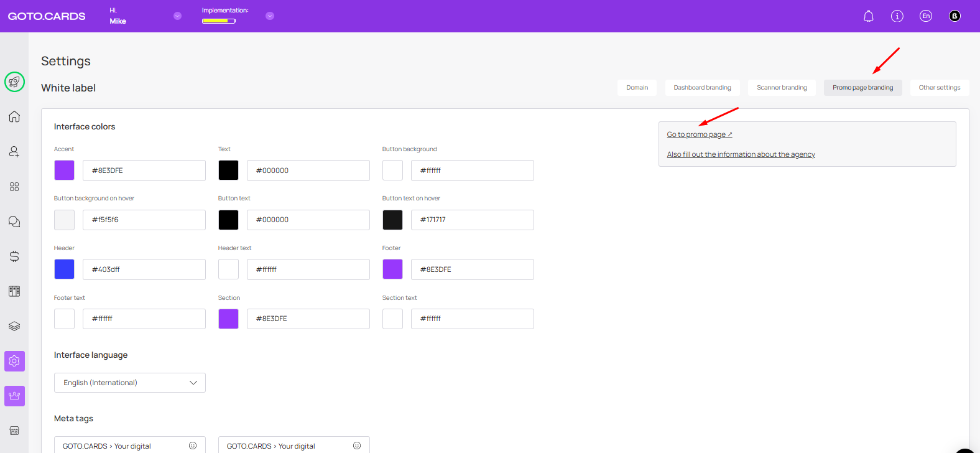Viewport: 980px width, 453px height.
Task: Click the Button text on hover hex field
Action: coord(472,220)
